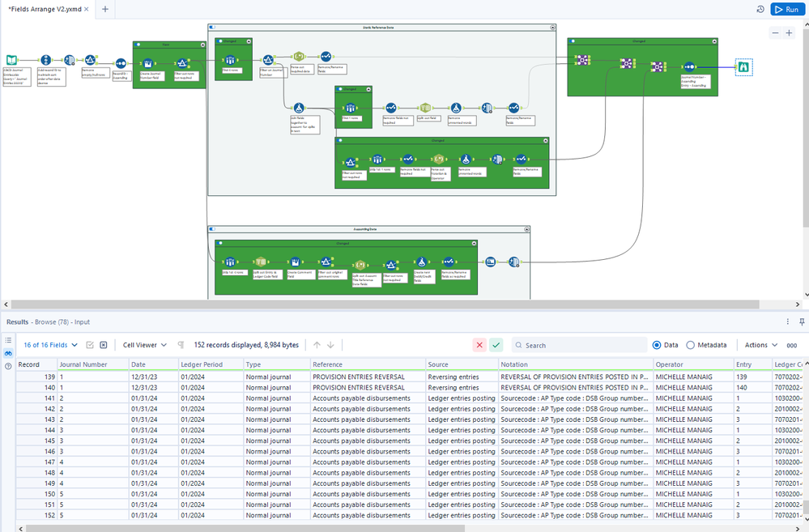Select the Data radio button
This screenshot has height=532, width=809.
[x=656, y=345]
